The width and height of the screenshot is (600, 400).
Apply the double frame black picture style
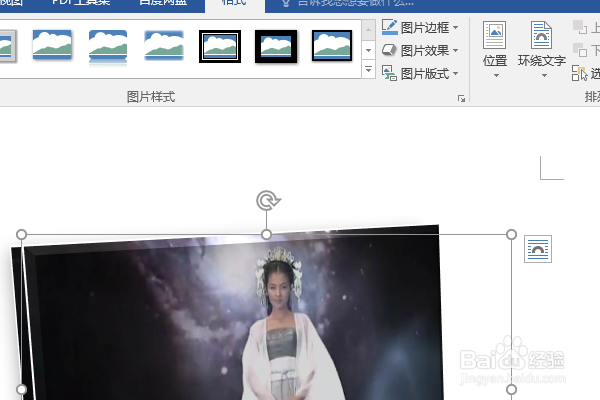click(x=220, y=46)
